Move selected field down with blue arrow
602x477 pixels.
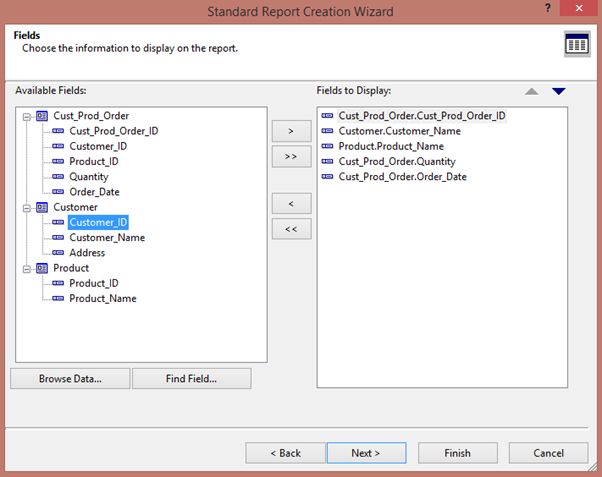[x=559, y=91]
